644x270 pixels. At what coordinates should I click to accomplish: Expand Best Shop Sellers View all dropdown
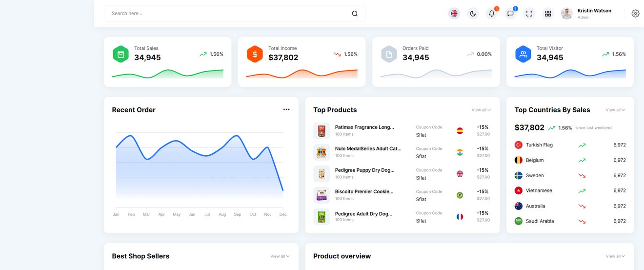pyautogui.click(x=280, y=256)
